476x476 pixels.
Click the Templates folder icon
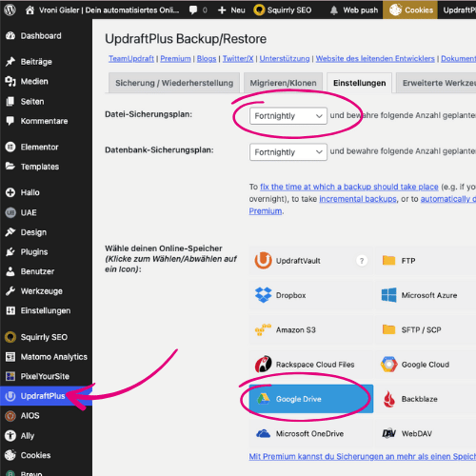[x=10, y=167]
